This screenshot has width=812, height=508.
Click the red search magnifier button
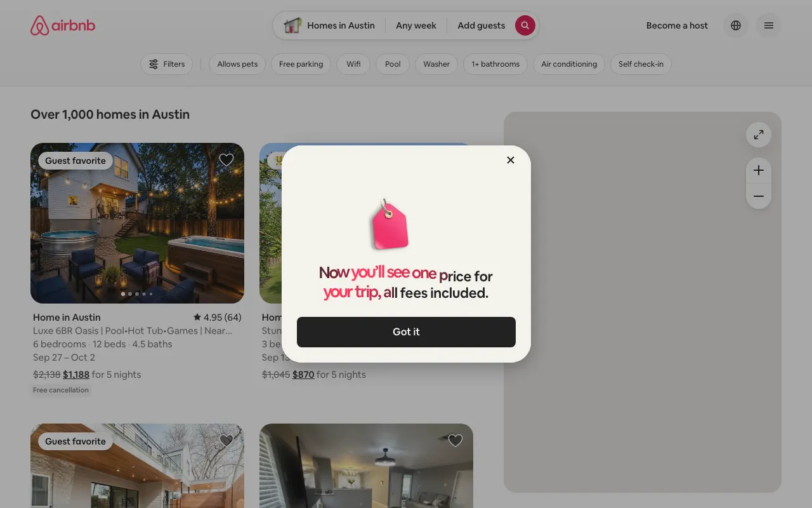(525, 25)
